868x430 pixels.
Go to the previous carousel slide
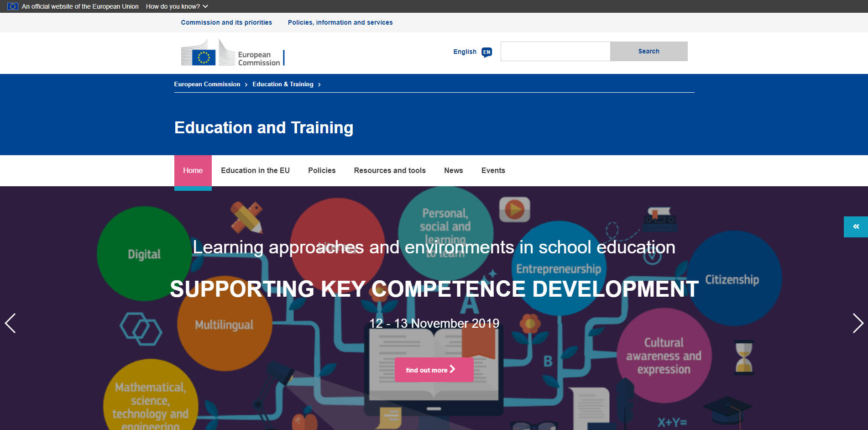click(x=10, y=323)
